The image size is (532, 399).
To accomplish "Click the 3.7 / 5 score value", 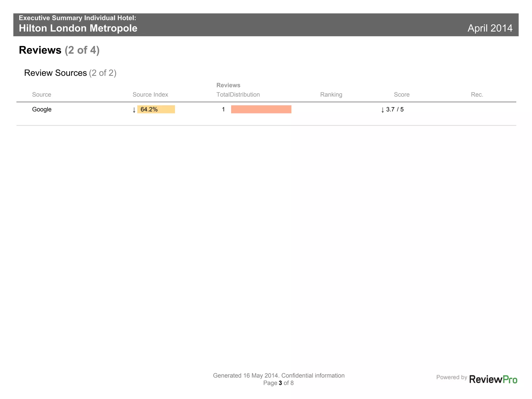I will coord(395,109).
